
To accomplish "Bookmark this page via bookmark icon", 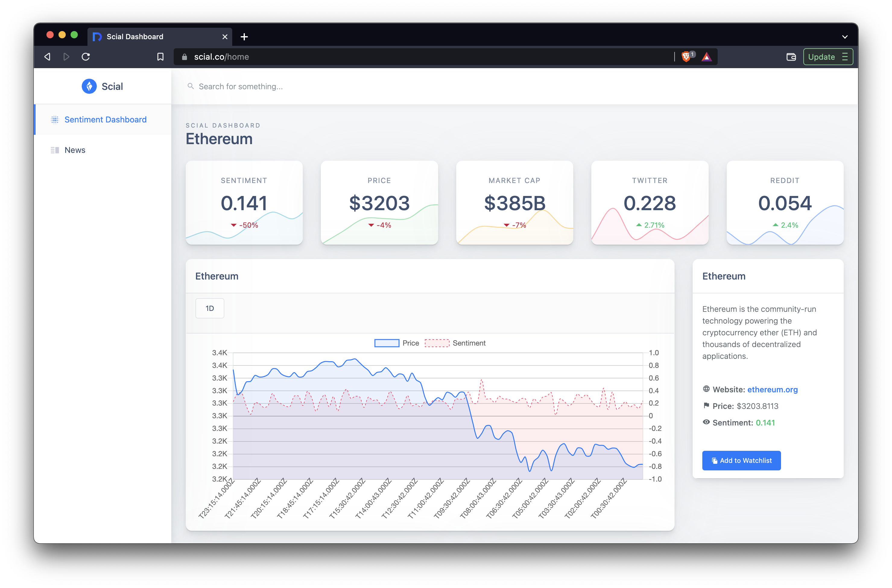I will [x=160, y=57].
